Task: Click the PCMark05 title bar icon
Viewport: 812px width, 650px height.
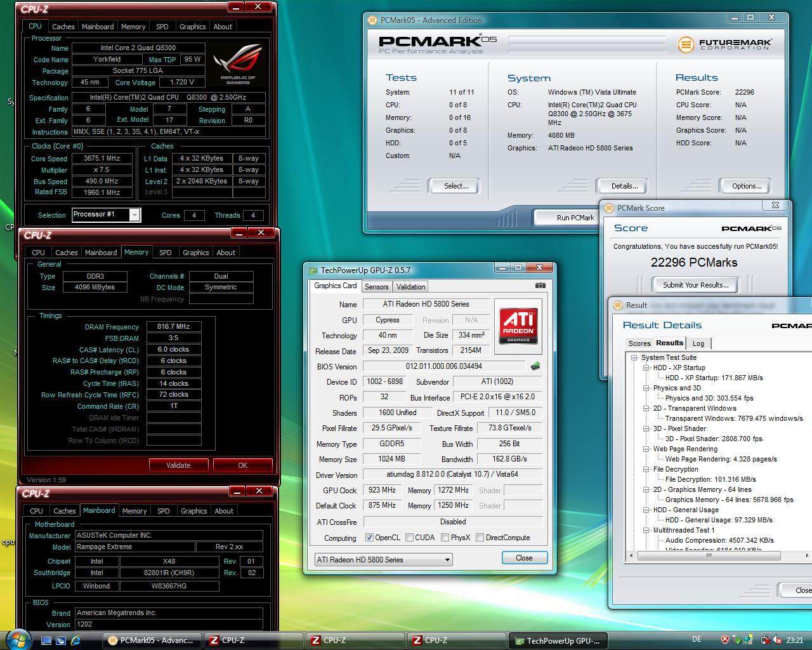Action: (373, 20)
